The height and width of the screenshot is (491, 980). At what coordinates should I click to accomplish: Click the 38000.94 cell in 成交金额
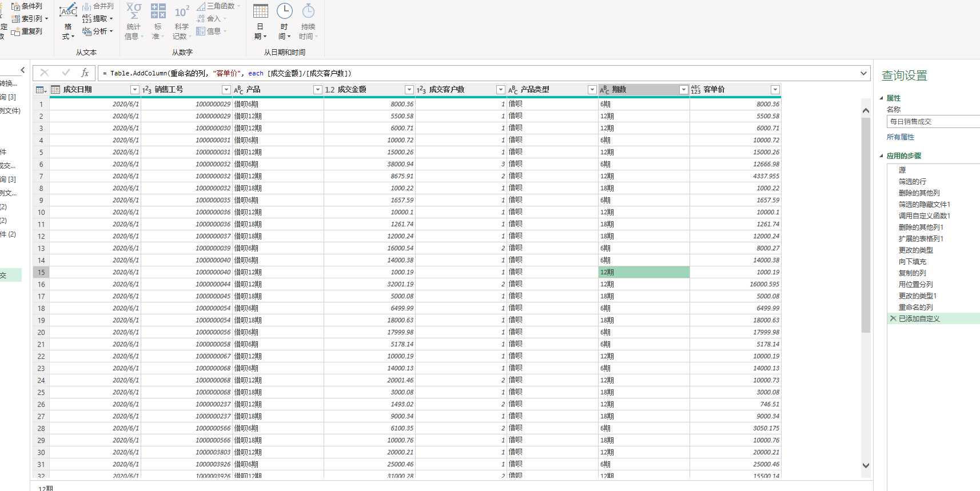click(370, 164)
